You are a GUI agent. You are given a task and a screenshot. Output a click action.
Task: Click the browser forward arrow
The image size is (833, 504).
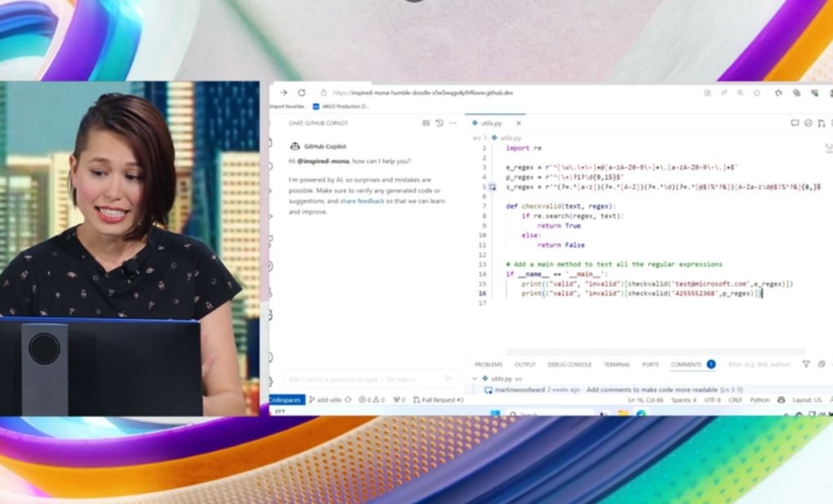coord(284,93)
